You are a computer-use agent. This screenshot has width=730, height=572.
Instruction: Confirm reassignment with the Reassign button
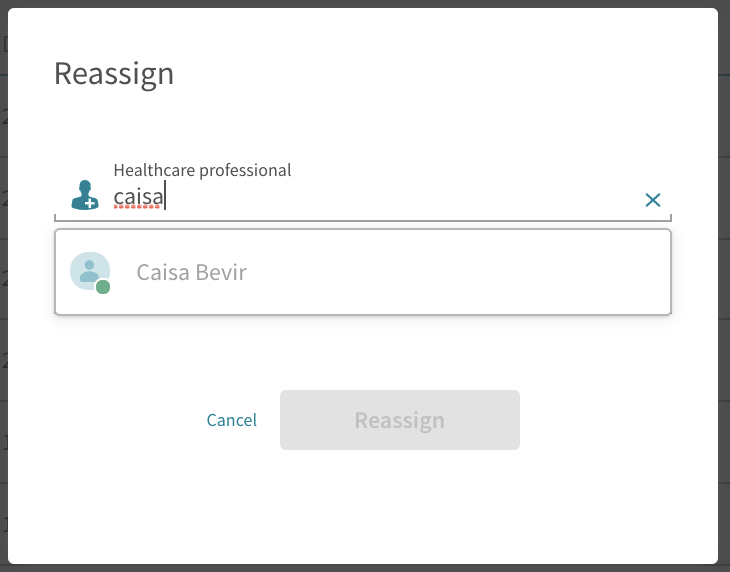pos(399,420)
